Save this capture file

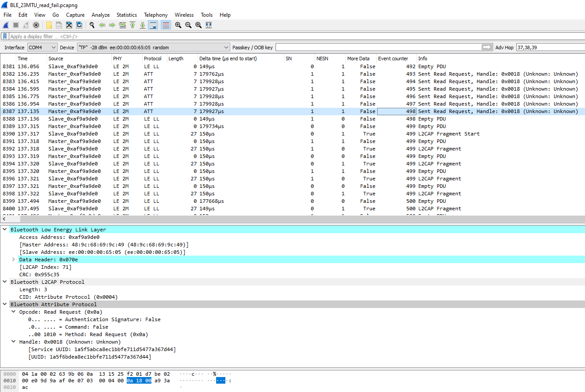click(x=59, y=25)
